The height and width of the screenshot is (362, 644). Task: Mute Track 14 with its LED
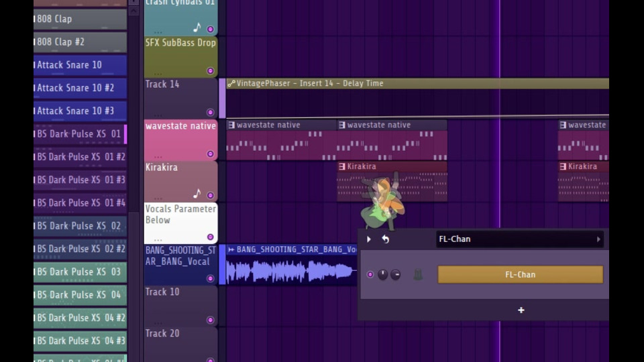coord(210,112)
